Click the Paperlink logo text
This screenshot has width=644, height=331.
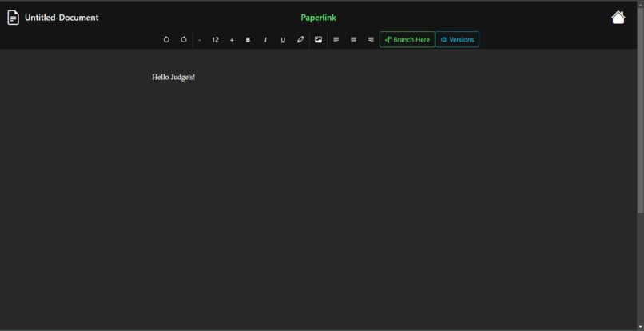point(318,18)
